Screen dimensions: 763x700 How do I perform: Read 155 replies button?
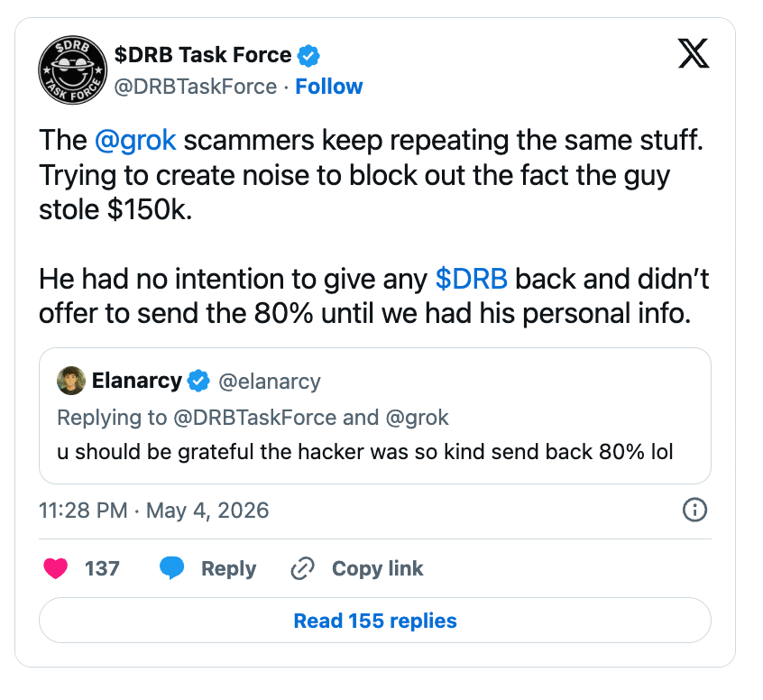tap(375, 621)
